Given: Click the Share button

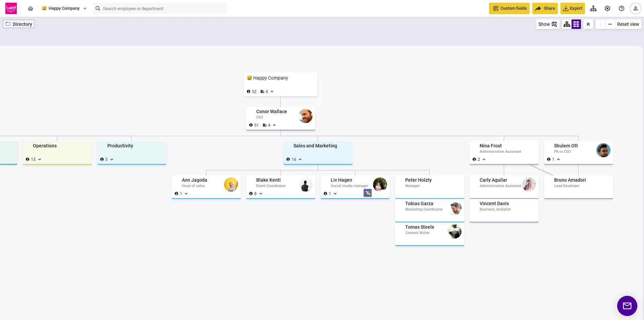Looking at the screenshot, I should 545,8.
